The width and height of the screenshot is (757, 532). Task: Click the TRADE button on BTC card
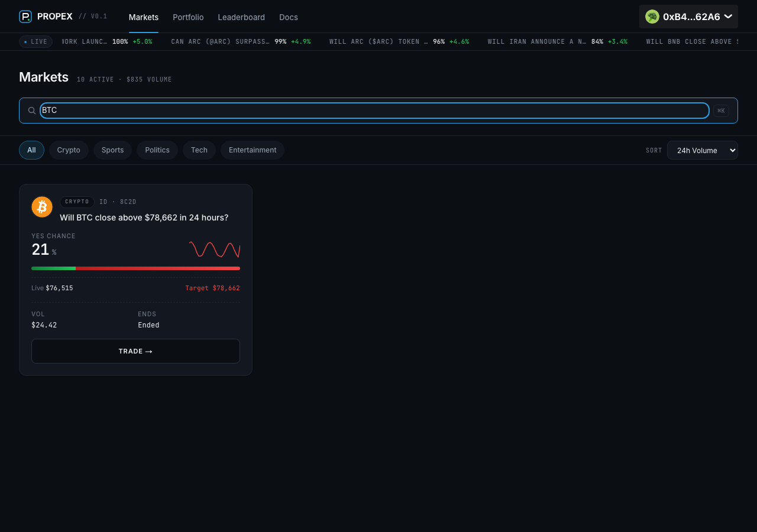tap(135, 351)
